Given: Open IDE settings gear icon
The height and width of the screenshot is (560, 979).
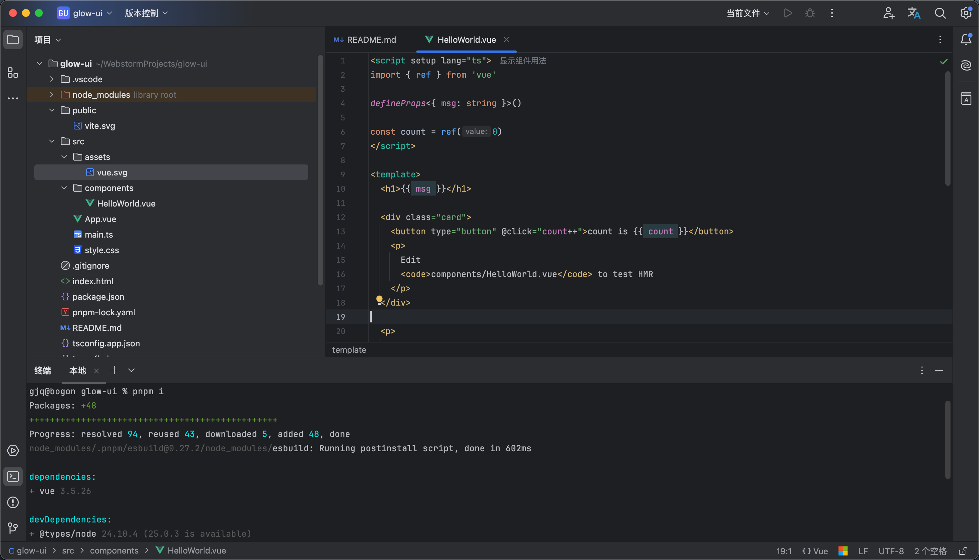Looking at the screenshot, I should pos(966,13).
